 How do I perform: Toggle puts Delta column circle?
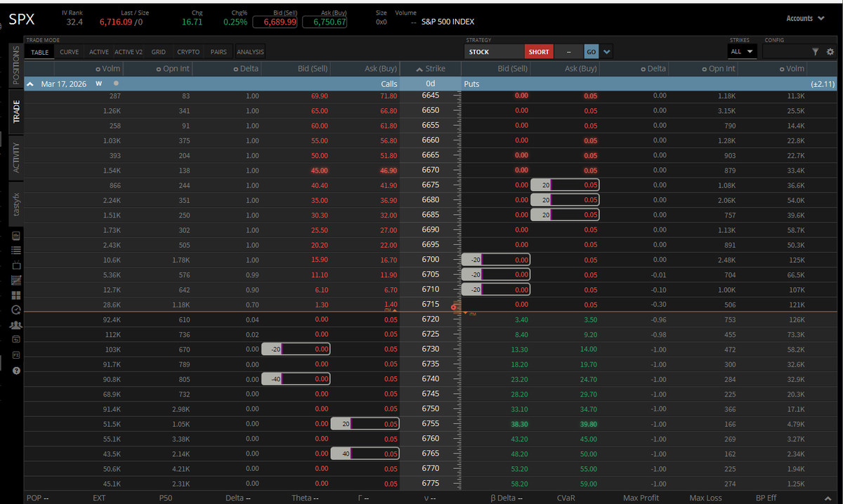click(643, 69)
